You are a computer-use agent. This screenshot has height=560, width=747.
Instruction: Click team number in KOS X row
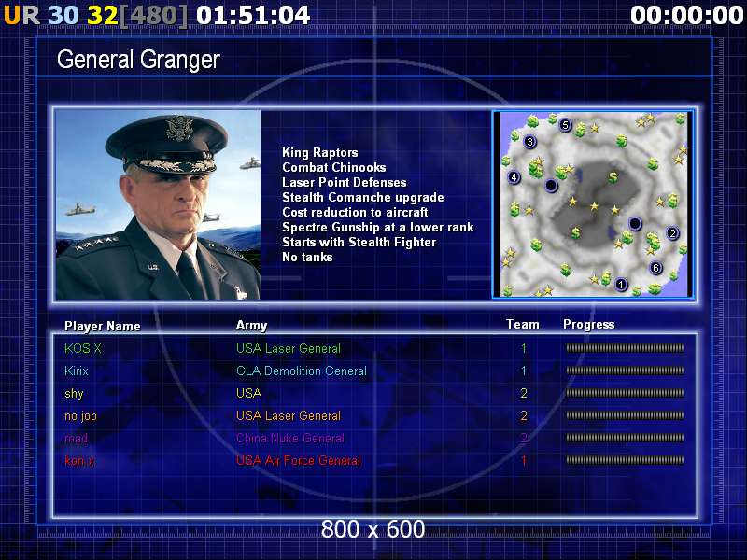524,348
